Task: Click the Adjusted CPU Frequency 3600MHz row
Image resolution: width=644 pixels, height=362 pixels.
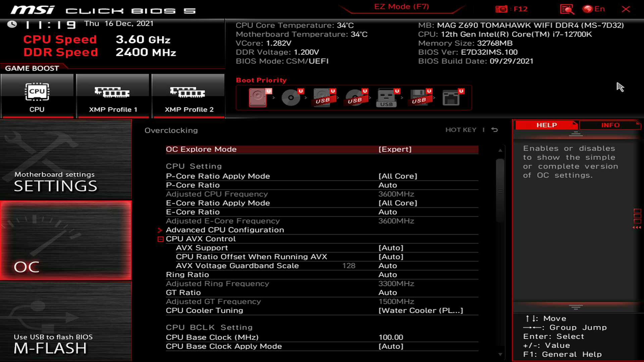Action: (x=322, y=194)
